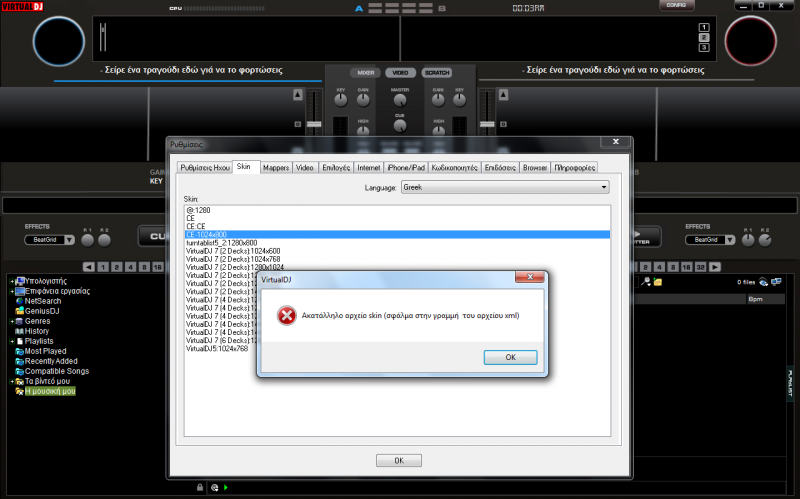Screen dimensions: 800x499
Task: Click small square button under left pitch arrow
Action: click(x=298, y=124)
